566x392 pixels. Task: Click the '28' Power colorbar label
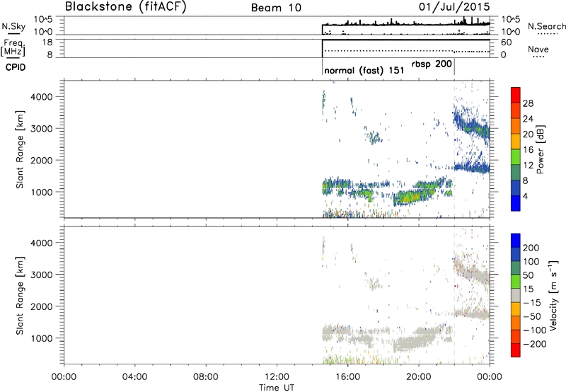tap(528, 103)
